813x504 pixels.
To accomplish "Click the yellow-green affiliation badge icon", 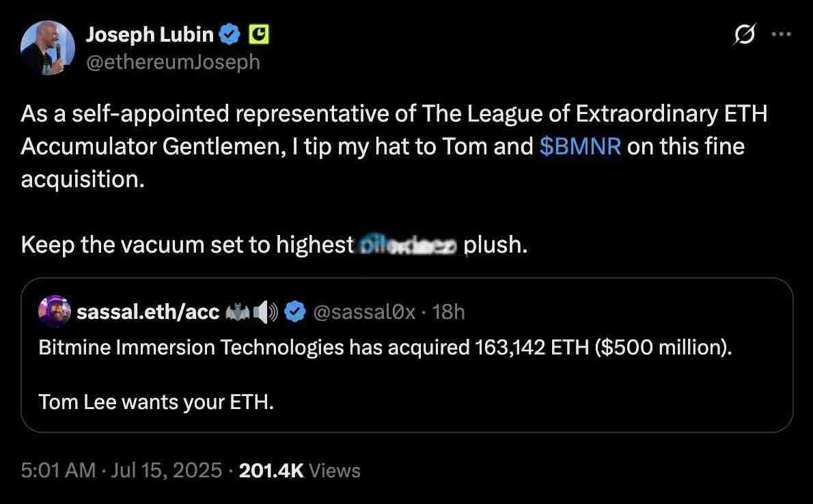I will click(259, 34).
